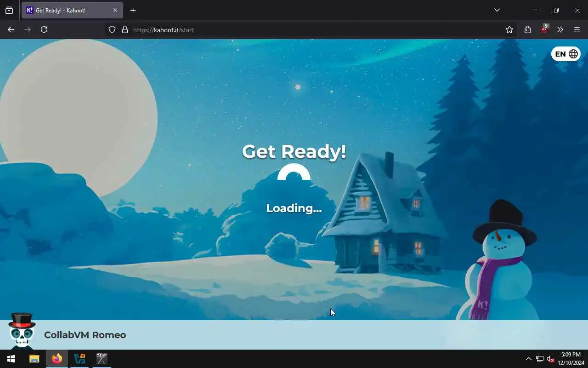Go back to previous page

(11, 29)
